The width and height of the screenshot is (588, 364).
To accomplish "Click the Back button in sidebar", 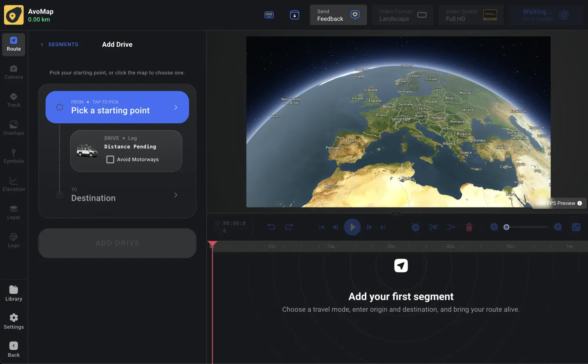I will pos(14,350).
